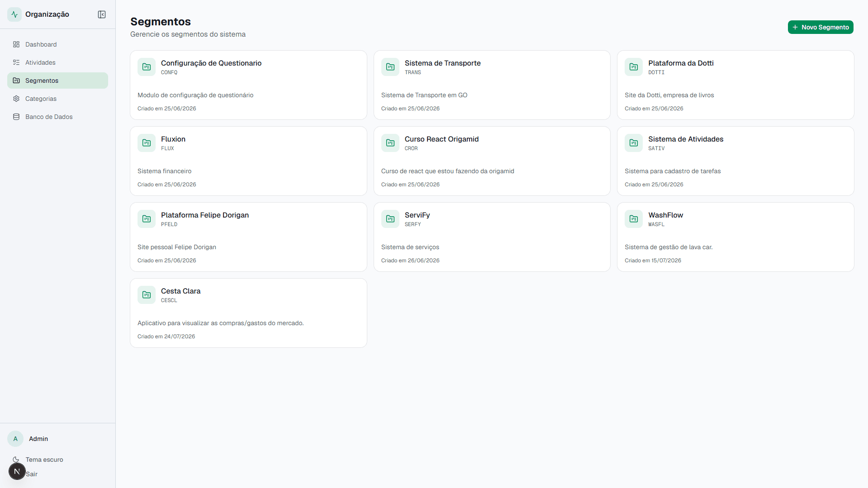
Task: Toggle Tema escuro
Action: point(44,460)
